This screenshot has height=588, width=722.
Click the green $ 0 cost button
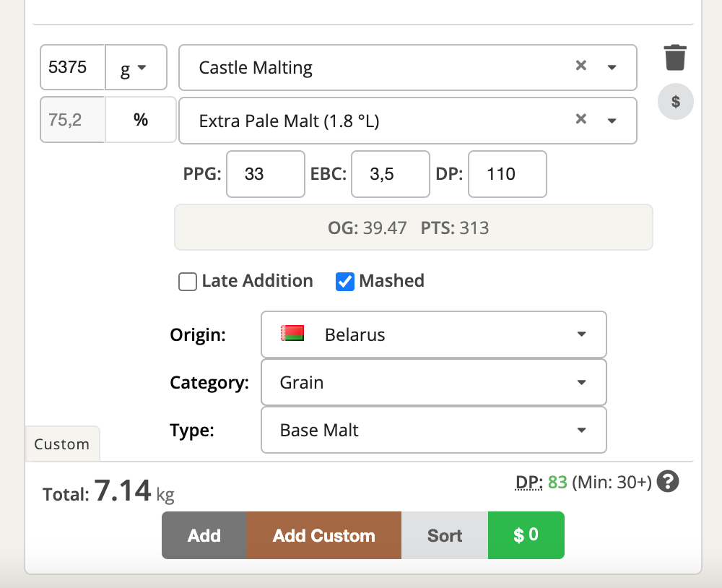click(x=526, y=535)
